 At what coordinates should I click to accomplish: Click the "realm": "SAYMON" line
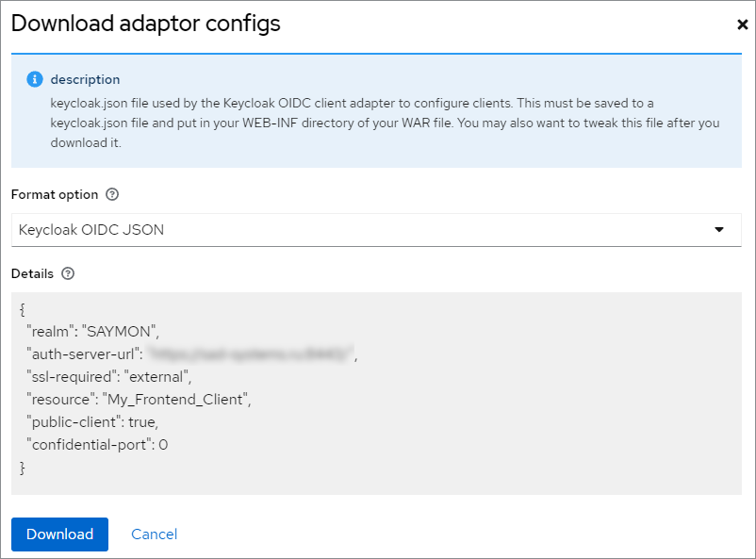pos(92,332)
